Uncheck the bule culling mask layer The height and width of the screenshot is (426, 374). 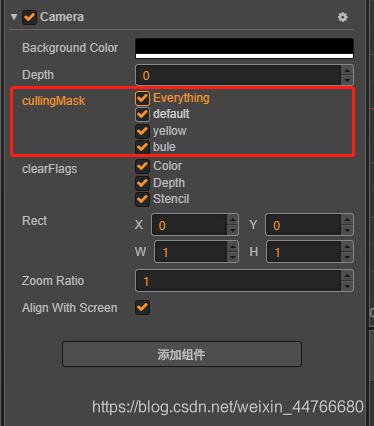click(142, 147)
